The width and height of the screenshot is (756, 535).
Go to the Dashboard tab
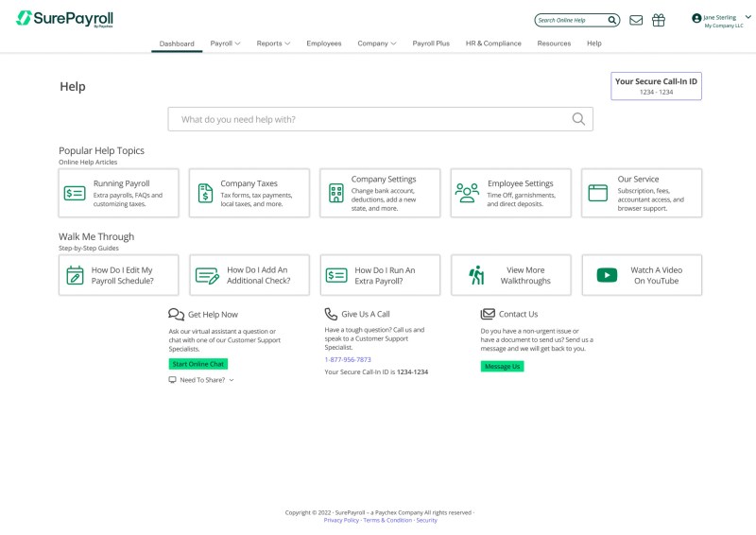click(x=177, y=43)
